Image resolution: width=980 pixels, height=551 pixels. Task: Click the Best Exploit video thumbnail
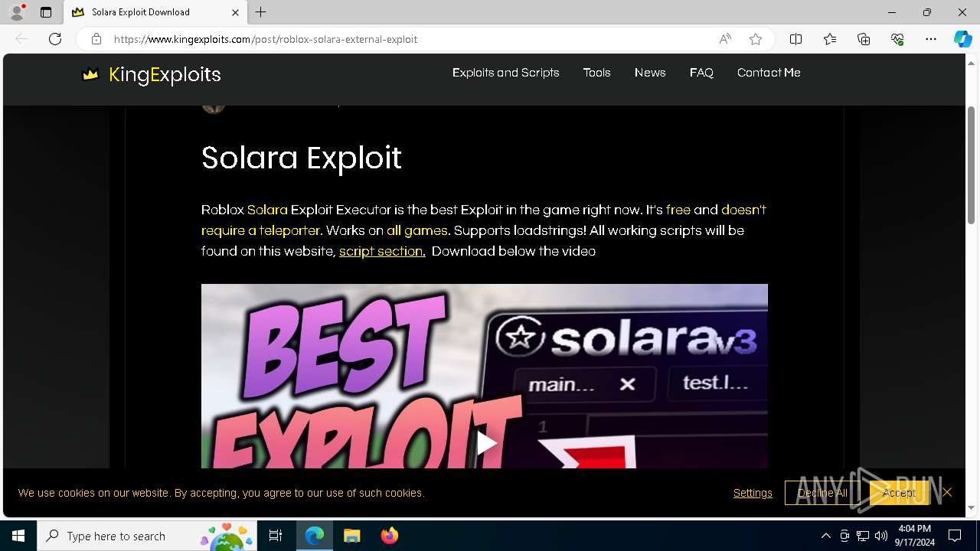tap(484, 376)
